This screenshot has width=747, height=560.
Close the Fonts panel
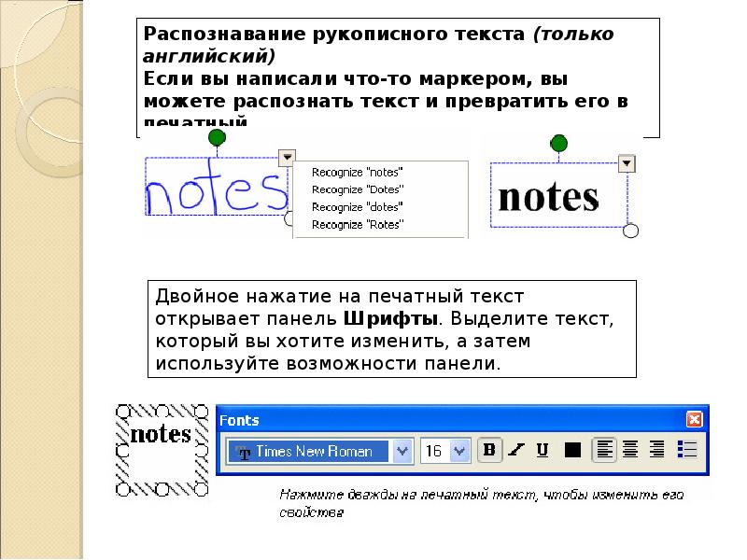pyautogui.click(x=694, y=420)
